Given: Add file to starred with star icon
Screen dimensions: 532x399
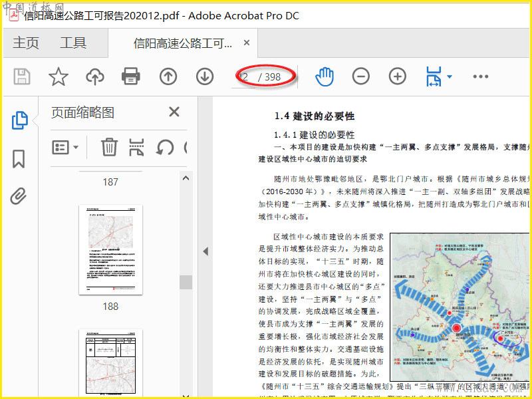Looking at the screenshot, I should pos(59,76).
